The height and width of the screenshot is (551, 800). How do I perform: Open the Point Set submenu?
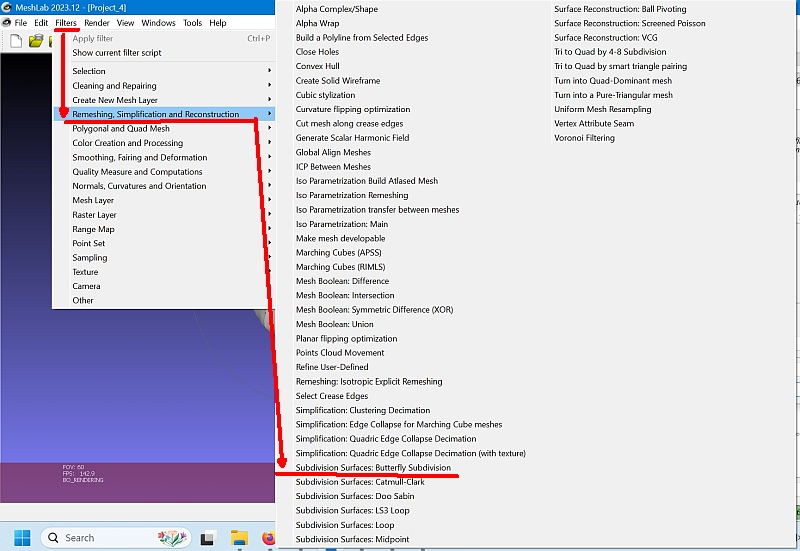163,243
